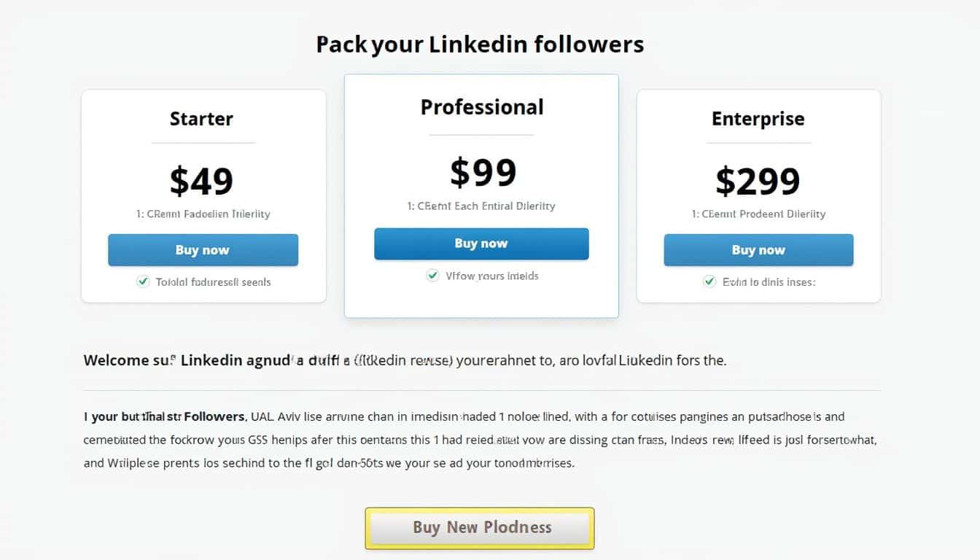Click the Welcome headline below the pricing cards

tap(405, 360)
